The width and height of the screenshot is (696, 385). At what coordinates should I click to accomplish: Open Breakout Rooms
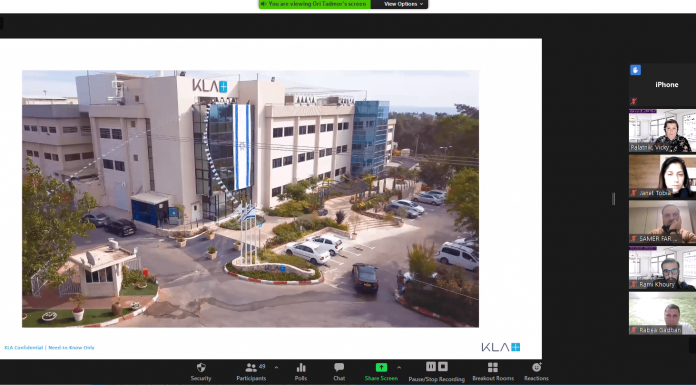point(493,372)
